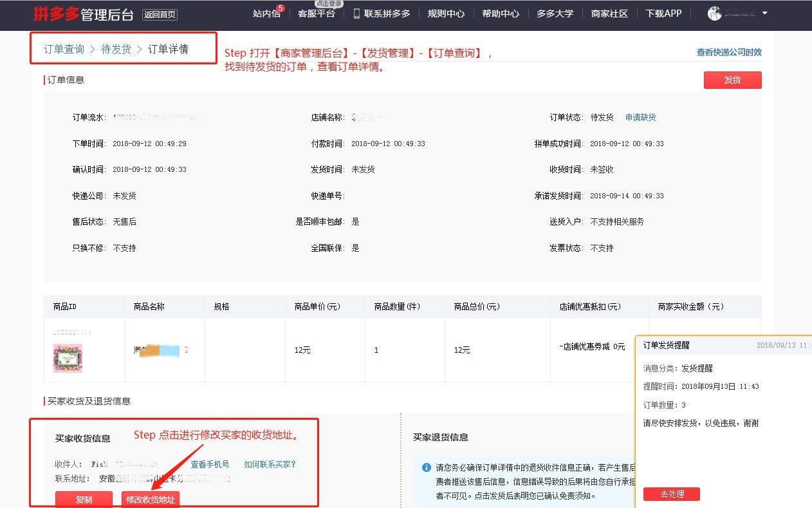Click the 发票状态 value 不支持
This screenshot has height=508, width=812.
pyautogui.click(x=602, y=248)
